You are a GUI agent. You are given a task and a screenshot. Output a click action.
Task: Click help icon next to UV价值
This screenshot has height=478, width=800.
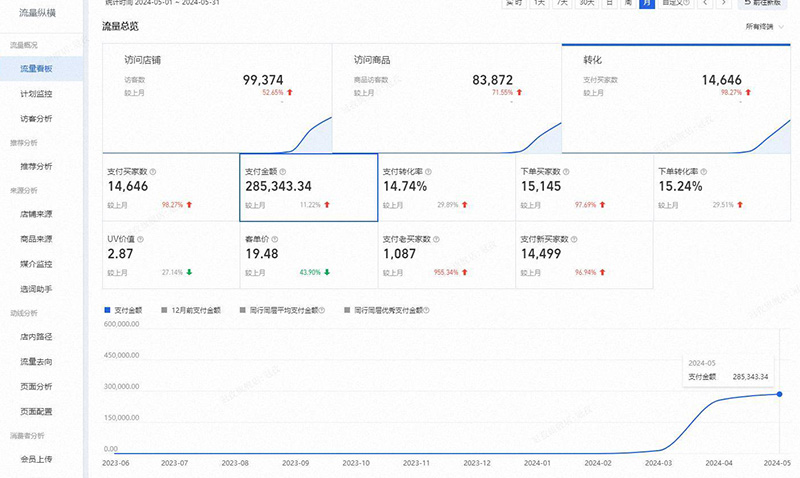coord(140,239)
